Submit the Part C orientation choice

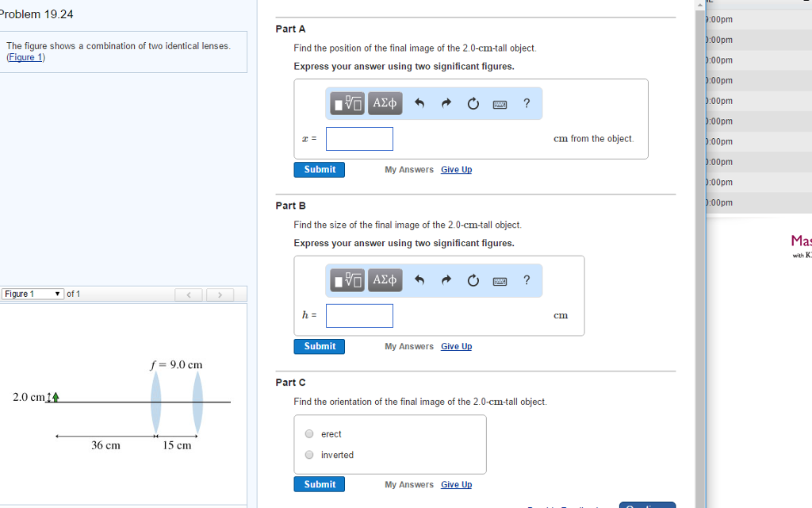pos(319,483)
